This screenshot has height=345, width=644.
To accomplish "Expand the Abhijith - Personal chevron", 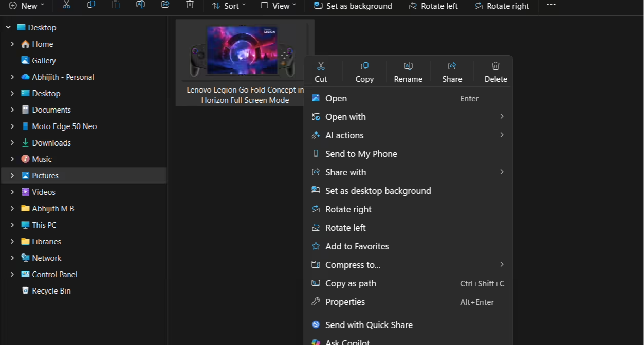I will [12, 77].
